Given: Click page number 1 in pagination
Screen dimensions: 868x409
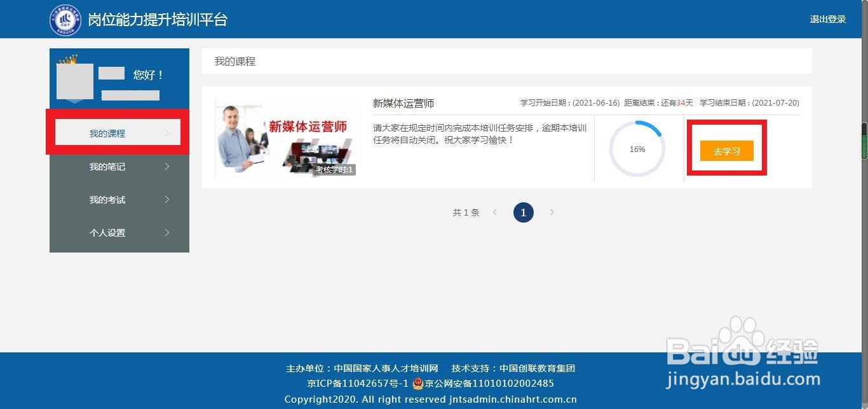Looking at the screenshot, I should point(523,212).
